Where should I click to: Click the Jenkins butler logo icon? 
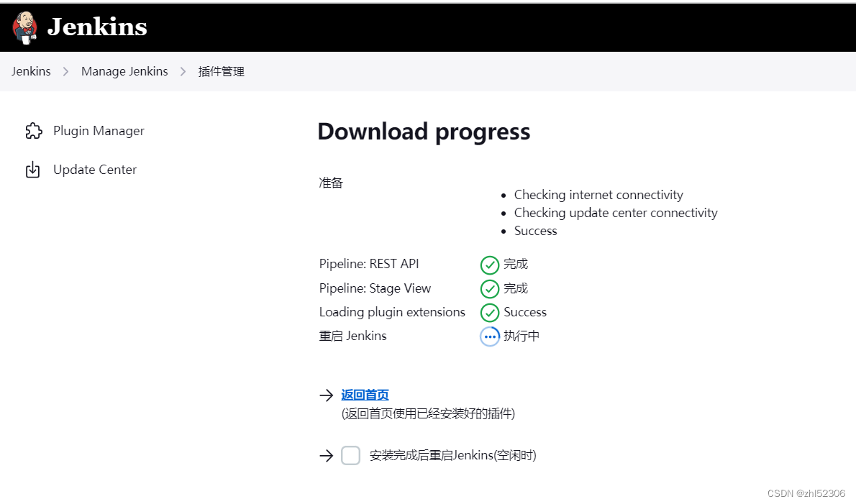(25, 27)
